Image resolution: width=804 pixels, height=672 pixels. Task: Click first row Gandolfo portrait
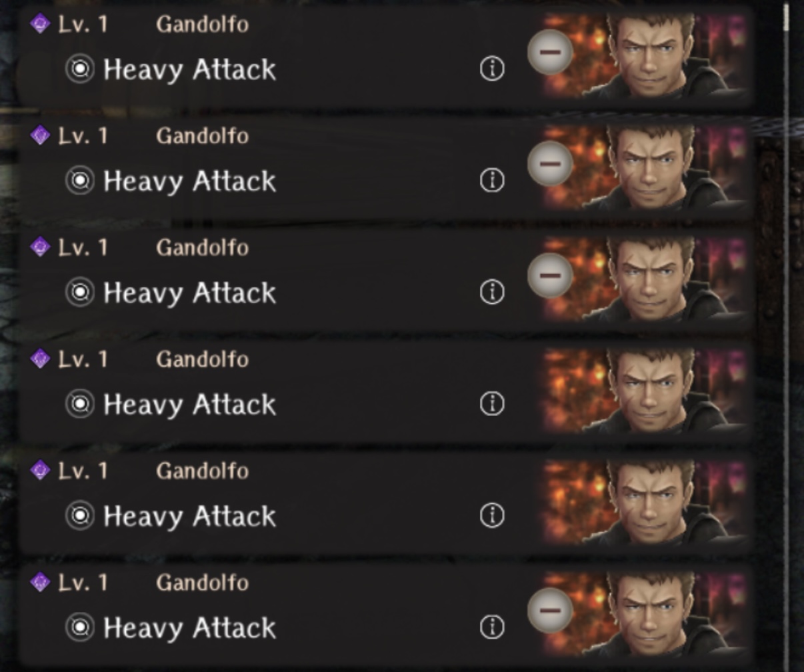click(645, 56)
